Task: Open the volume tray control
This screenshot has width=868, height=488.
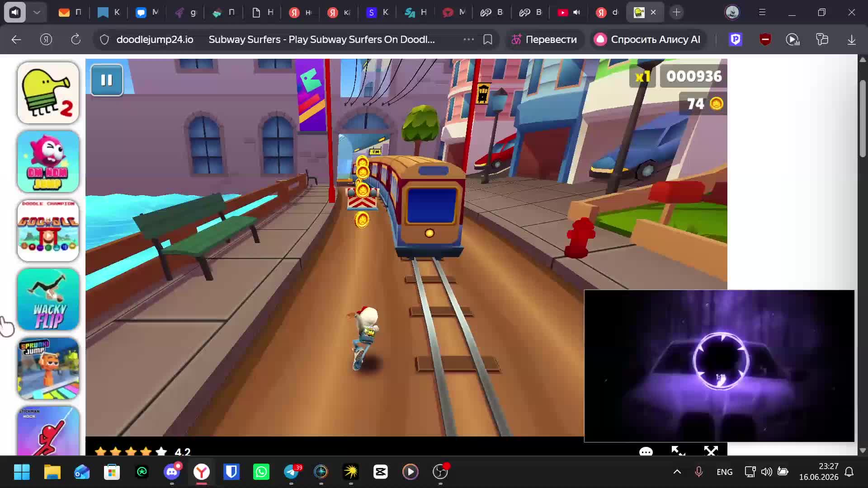Action: (766, 472)
